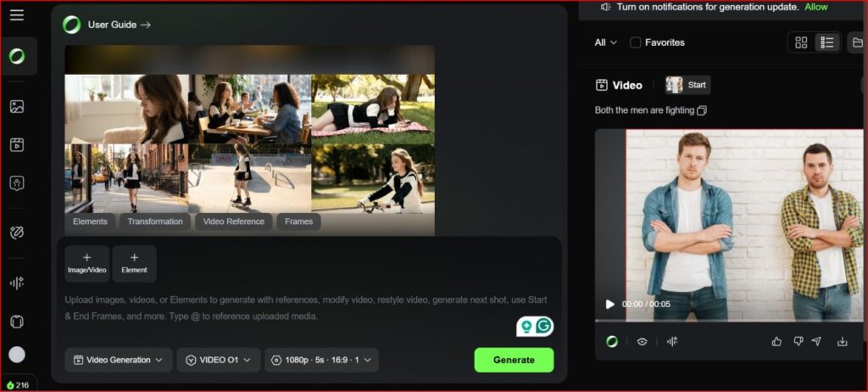Click the Generate button
This screenshot has height=392, width=868.
[x=514, y=360]
